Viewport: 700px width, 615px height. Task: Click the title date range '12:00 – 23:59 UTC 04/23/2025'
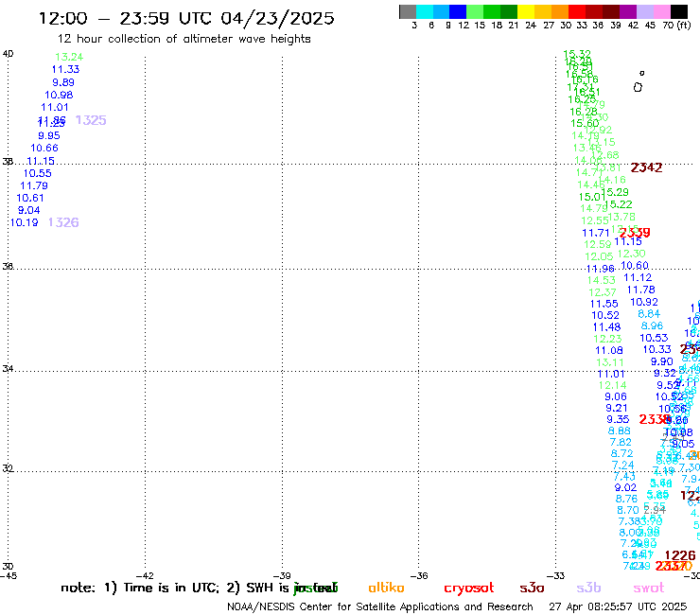[x=186, y=18]
